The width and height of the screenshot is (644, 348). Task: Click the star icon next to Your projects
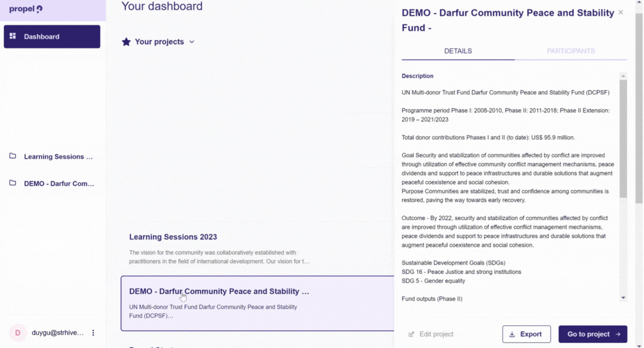click(126, 42)
